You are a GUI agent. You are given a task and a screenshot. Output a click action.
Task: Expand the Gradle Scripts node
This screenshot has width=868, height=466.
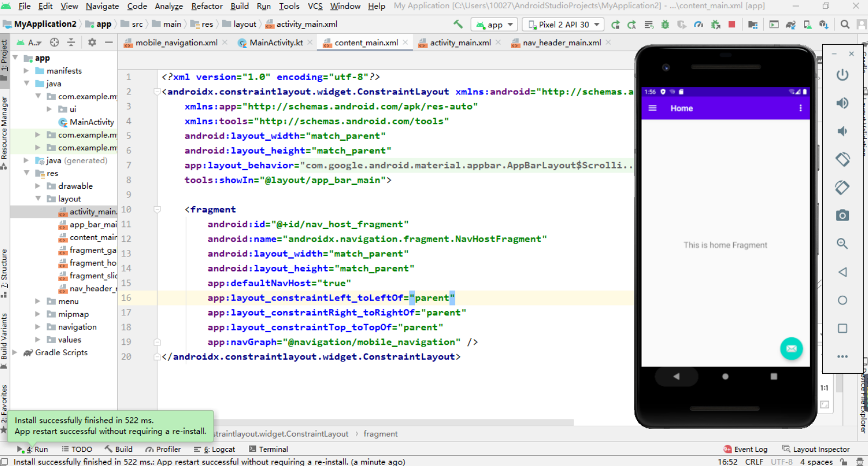click(x=15, y=353)
